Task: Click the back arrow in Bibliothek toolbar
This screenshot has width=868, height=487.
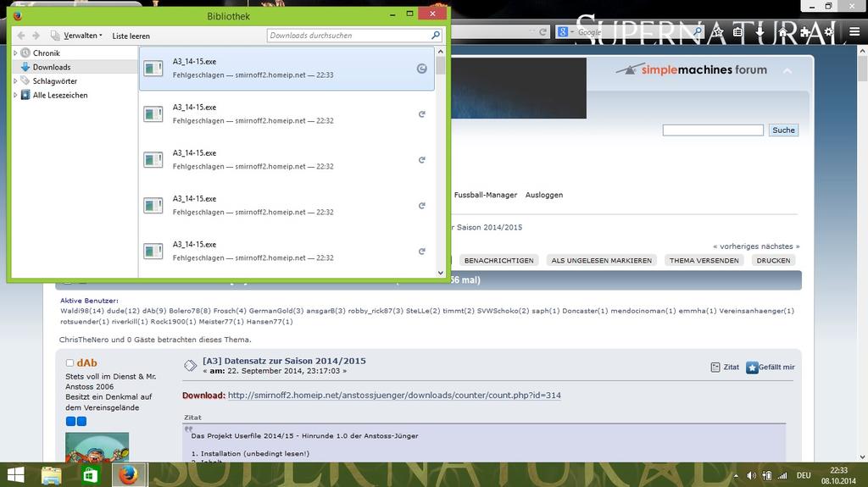Action: 21,36
